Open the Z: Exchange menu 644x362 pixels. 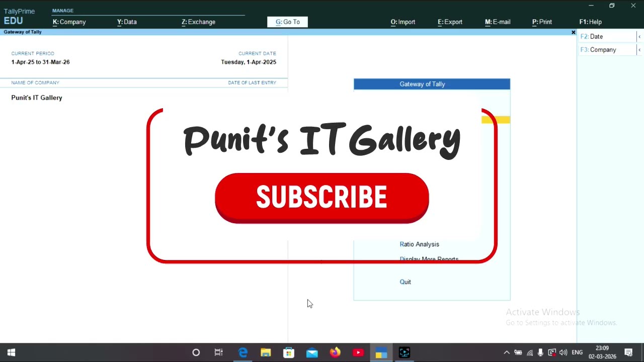(x=198, y=22)
